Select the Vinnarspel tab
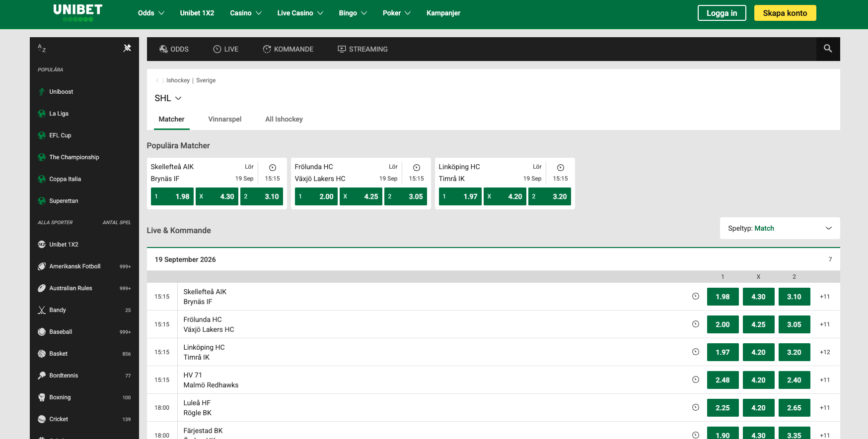This screenshot has height=439, width=868. (x=225, y=119)
